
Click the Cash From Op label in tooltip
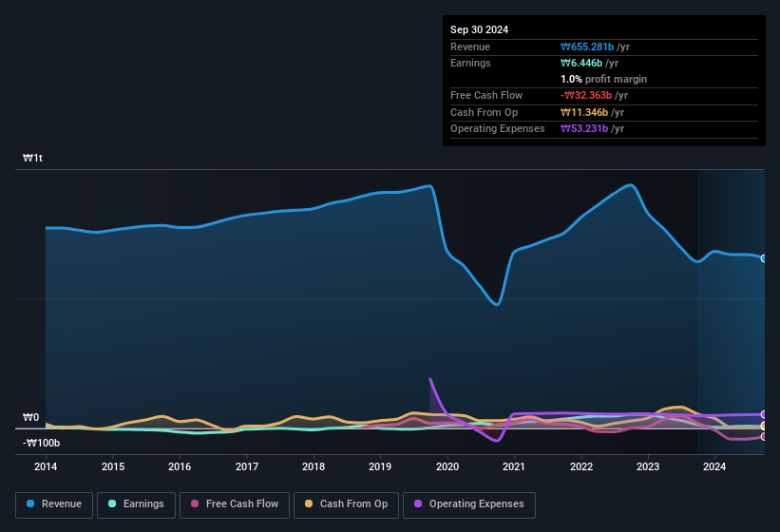pyautogui.click(x=484, y=112)
